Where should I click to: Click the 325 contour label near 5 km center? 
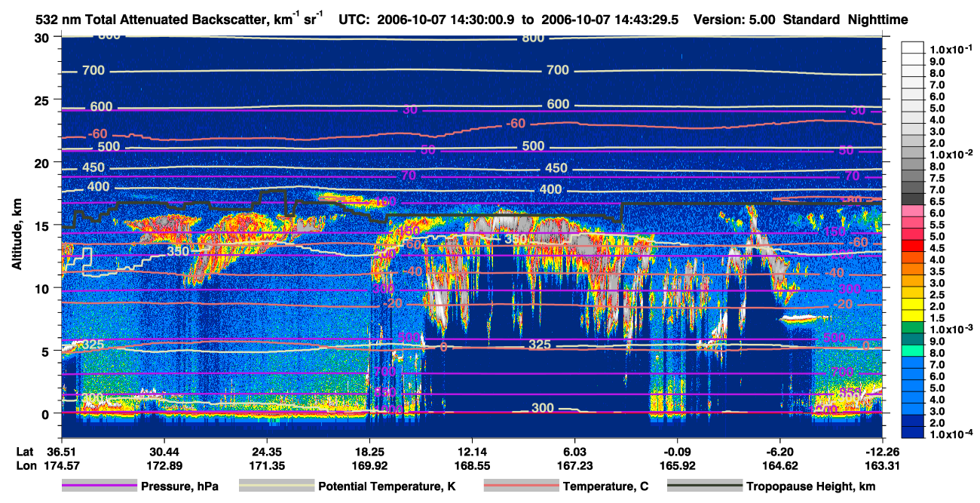pos(539,345)
